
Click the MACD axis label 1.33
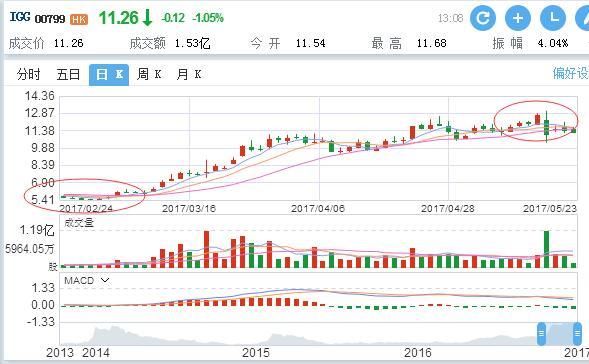tap(43, 288)
